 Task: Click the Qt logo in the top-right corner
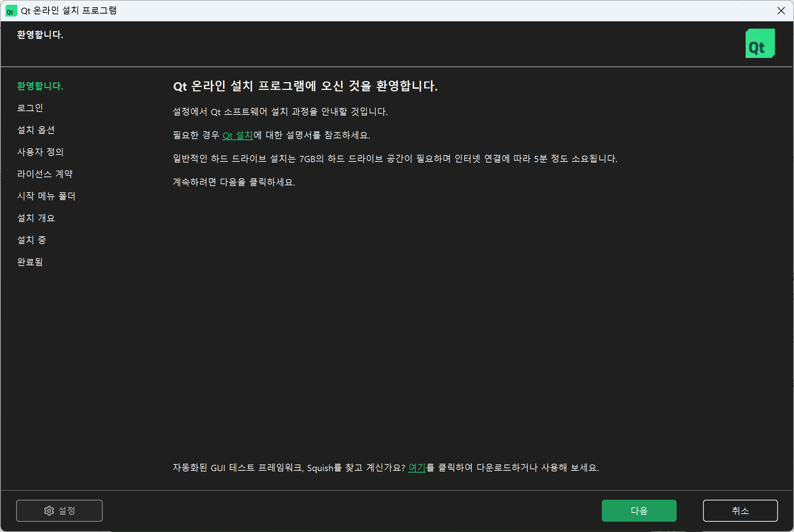[x=760, y=43]
